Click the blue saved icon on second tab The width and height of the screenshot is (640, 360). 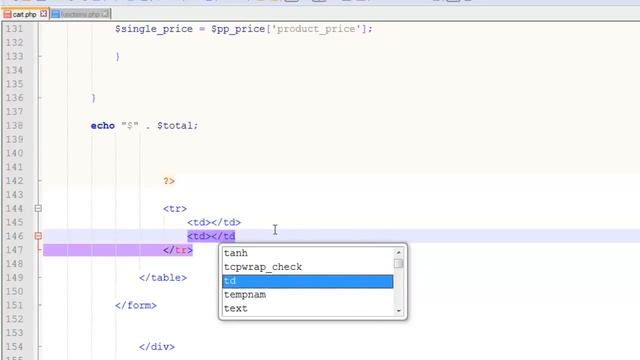point(56,14)
